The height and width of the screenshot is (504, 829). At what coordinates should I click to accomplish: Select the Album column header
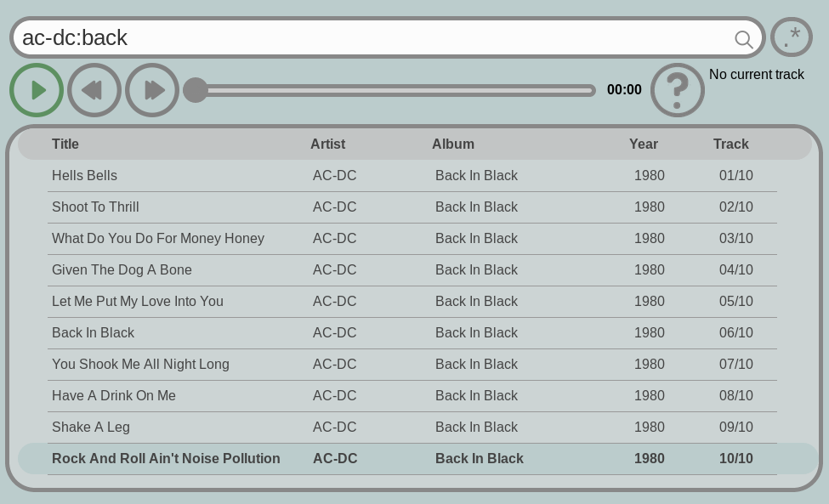453,144
